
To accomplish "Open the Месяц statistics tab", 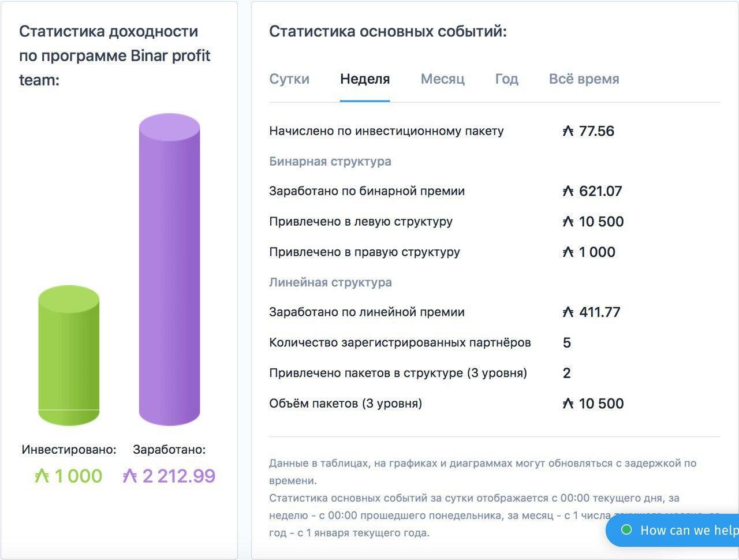I will point(442,79).
